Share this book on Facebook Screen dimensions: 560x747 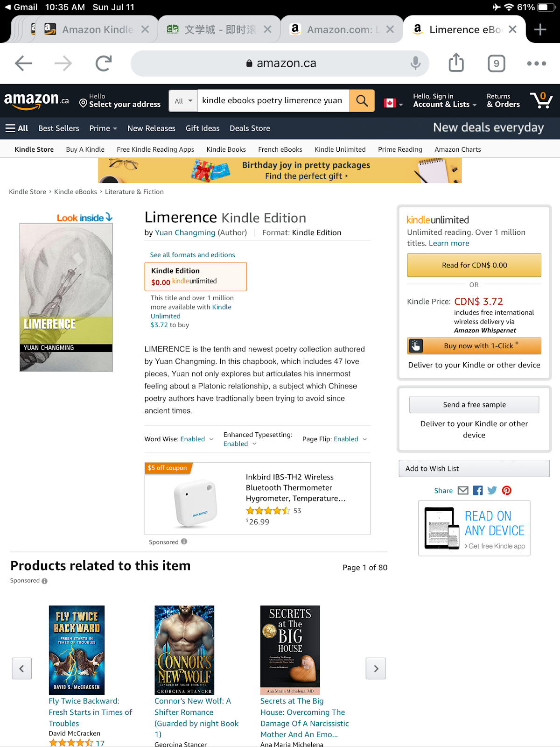(478, 490)
